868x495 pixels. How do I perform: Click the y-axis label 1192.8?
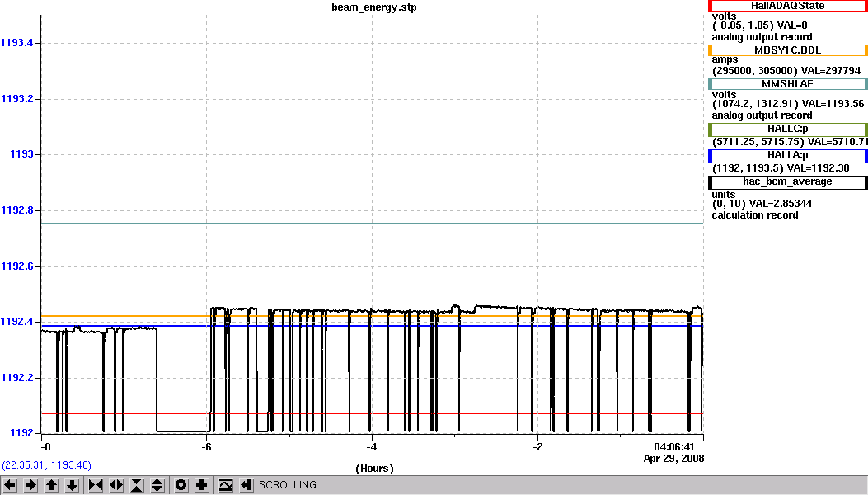(x=16, y=210)
